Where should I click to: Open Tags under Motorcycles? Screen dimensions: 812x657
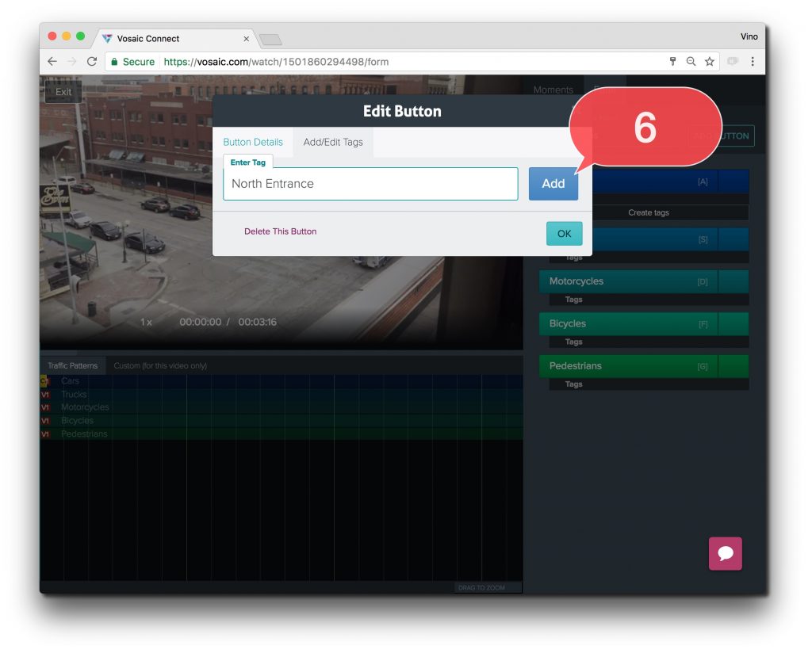(573, 300)
